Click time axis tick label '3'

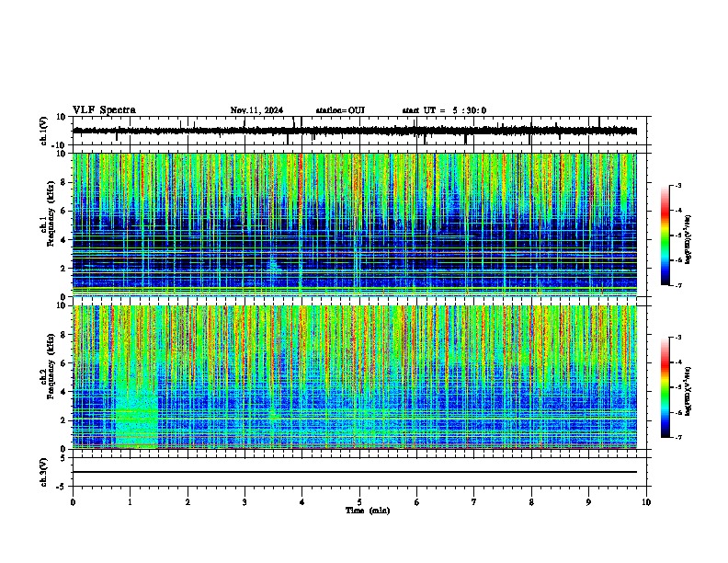click(x=245, y=502)
